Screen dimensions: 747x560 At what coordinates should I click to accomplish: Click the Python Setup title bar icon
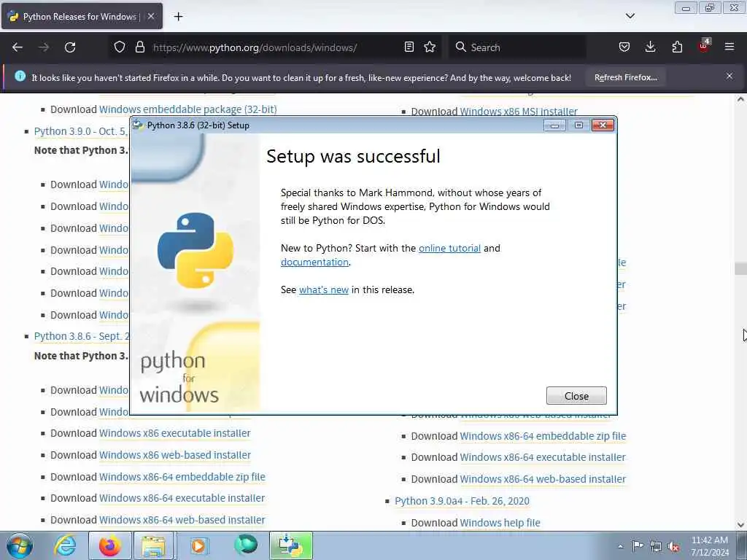click(x=138, y=125)
